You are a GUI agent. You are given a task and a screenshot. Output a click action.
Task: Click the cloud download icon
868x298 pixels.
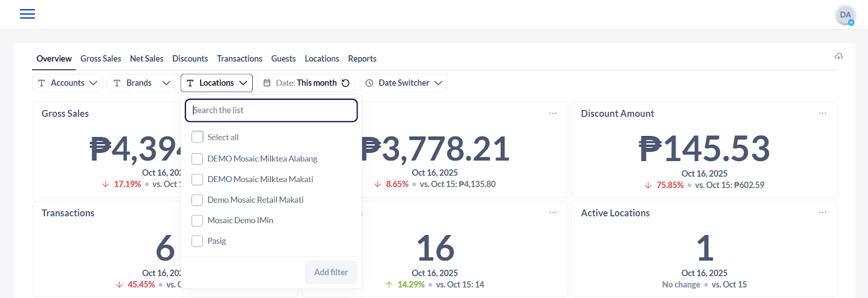838,56
